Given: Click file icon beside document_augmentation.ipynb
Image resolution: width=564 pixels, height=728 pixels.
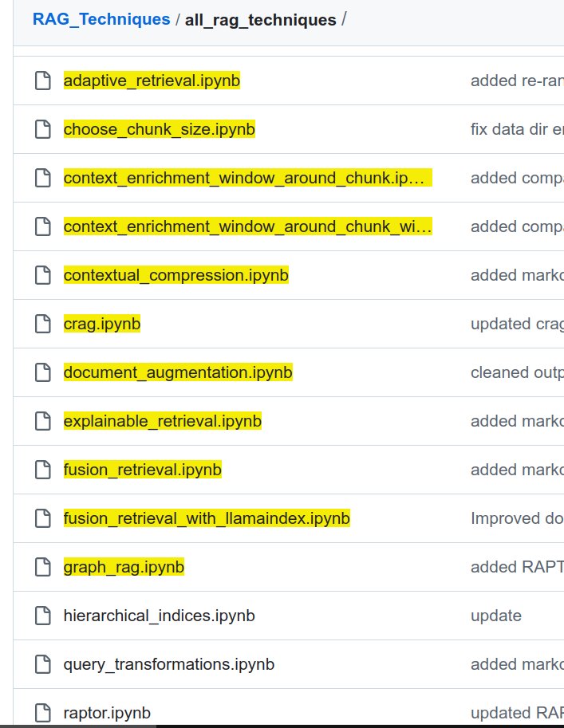Looking at the screenshot, I should 42,372.
